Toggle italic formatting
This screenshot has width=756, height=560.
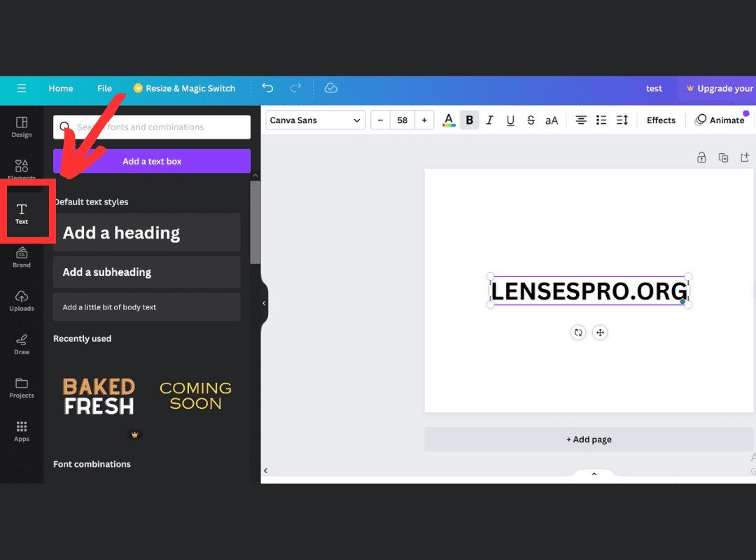point(489,120)
